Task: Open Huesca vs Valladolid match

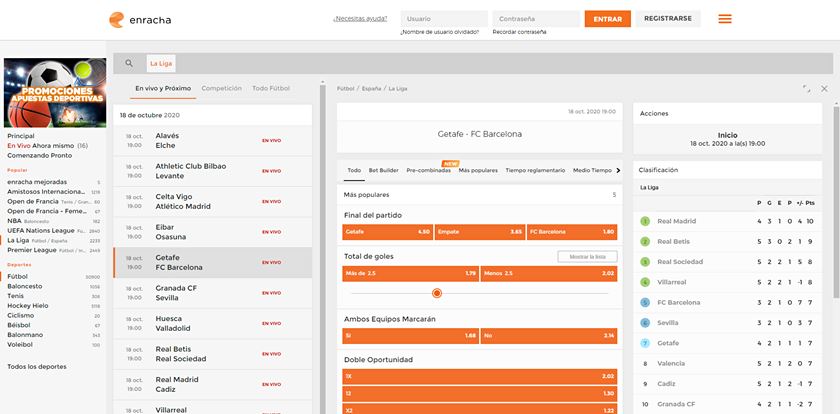Action: coord(213,323)
